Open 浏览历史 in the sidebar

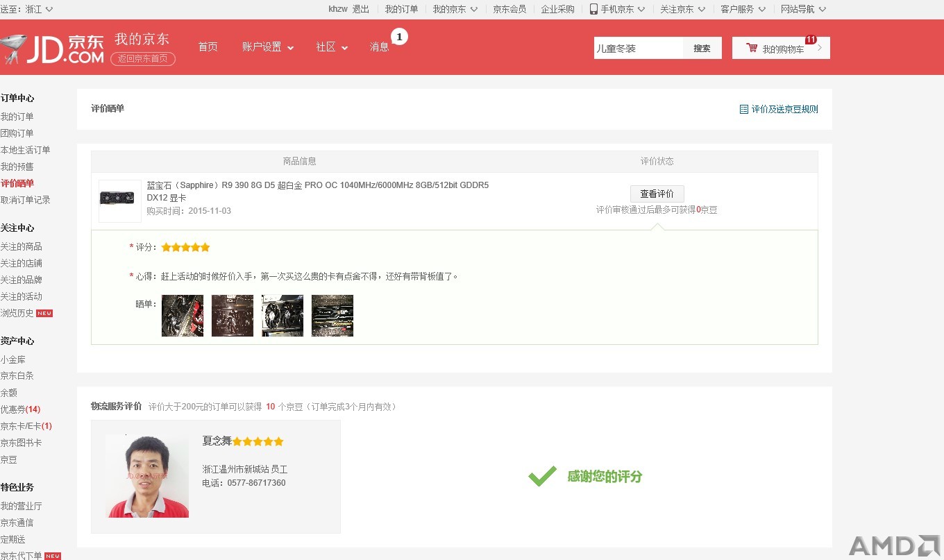coord(17,313)
